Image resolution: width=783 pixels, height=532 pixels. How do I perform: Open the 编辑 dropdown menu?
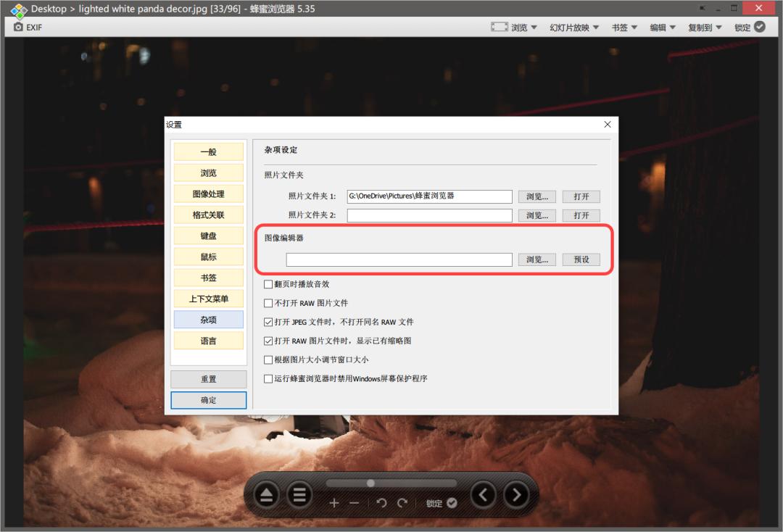click(x=660, y=26)
